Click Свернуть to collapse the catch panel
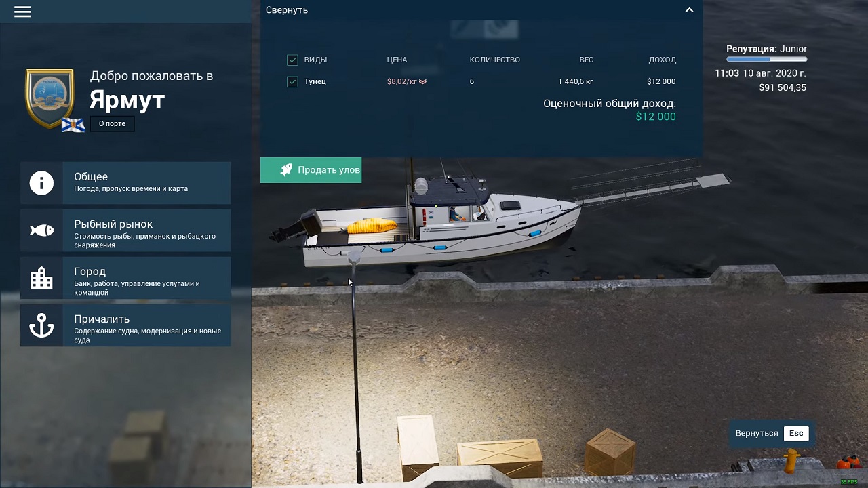The width and height of the screenshot is (868, 488). pyautogui.click(x=287, y=10)
